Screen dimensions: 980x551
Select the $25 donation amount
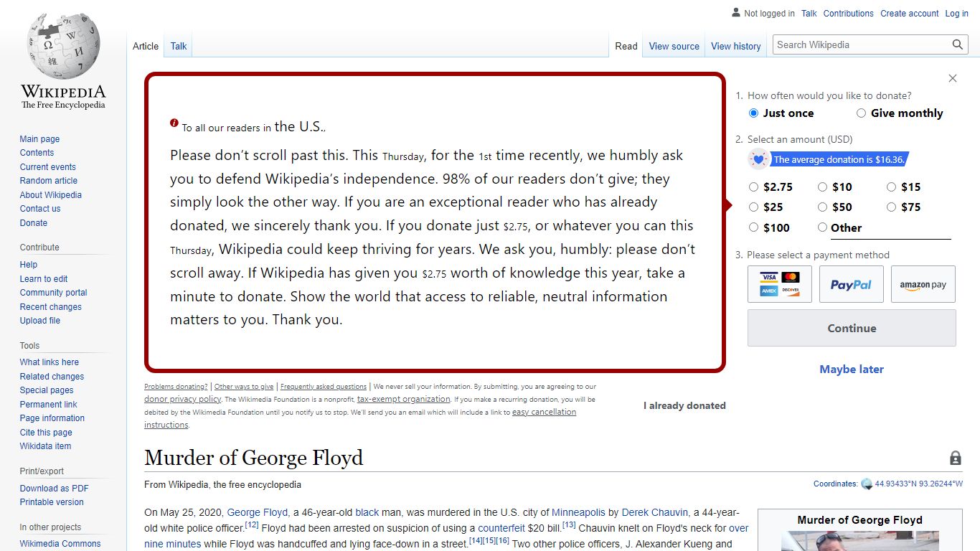coord(753,207)
